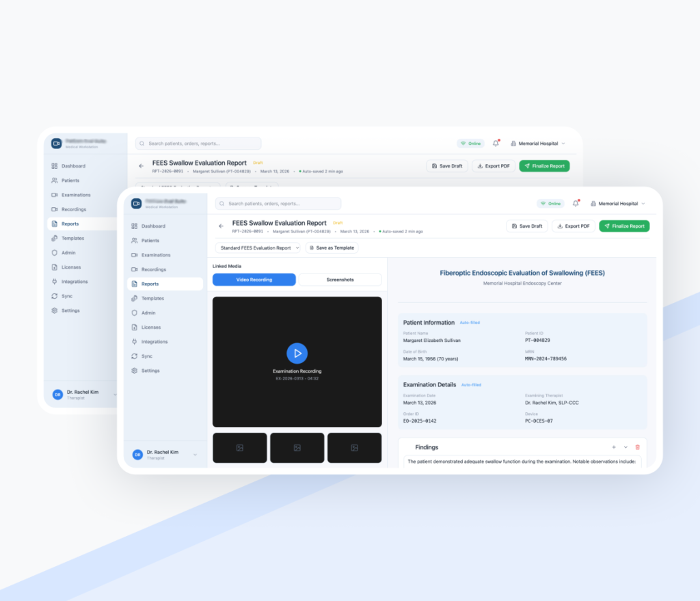Expand Memorial Hospital selector in front window
700x601 pixels.
tap(617, 204)
